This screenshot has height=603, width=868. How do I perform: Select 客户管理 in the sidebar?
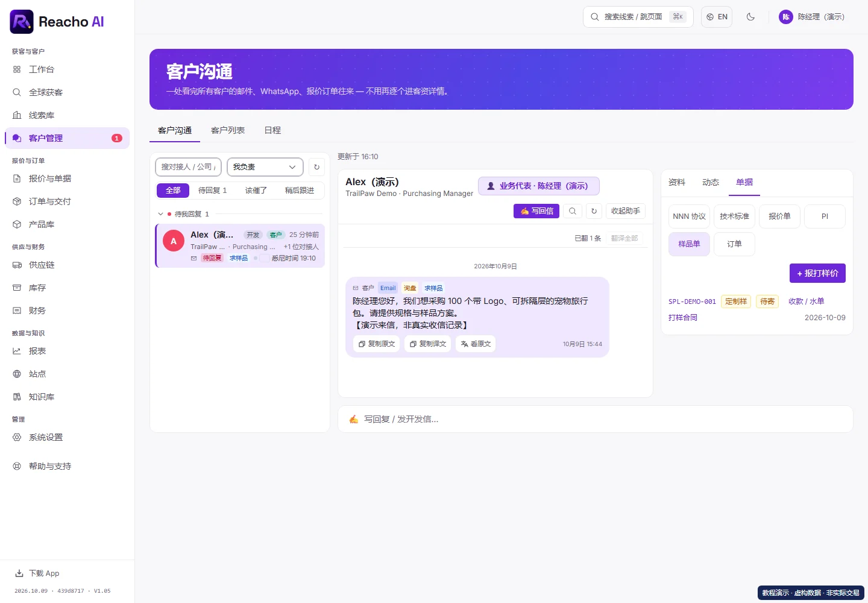[x=67, y=138]
